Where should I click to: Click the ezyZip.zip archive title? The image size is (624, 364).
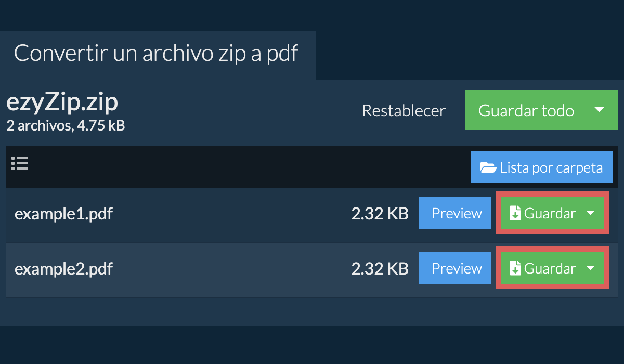(62, 102)
